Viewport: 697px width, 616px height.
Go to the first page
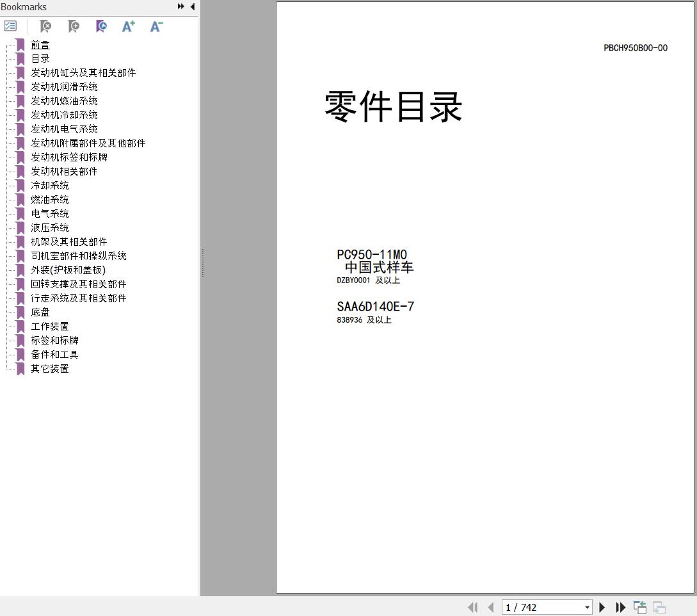[x=472, y=607]
